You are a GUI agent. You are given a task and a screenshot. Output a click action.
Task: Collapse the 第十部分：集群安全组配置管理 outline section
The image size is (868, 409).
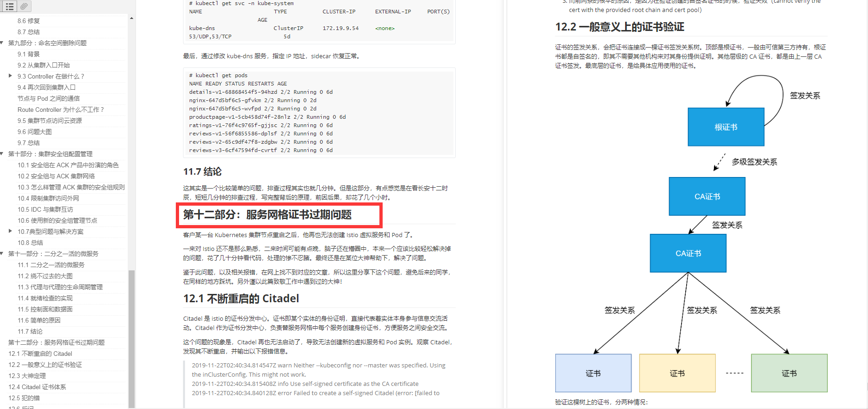coord(2,154)
